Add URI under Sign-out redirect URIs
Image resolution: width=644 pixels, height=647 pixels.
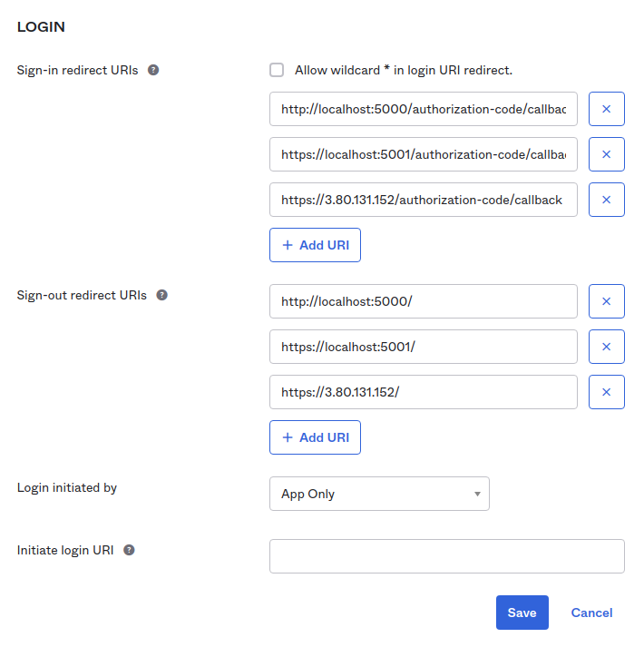[x=315, y=437]
